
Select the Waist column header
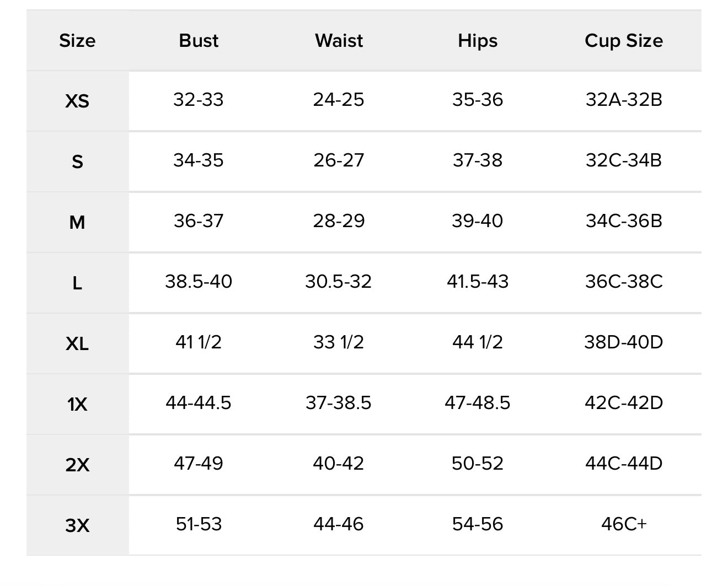point(339,41)
